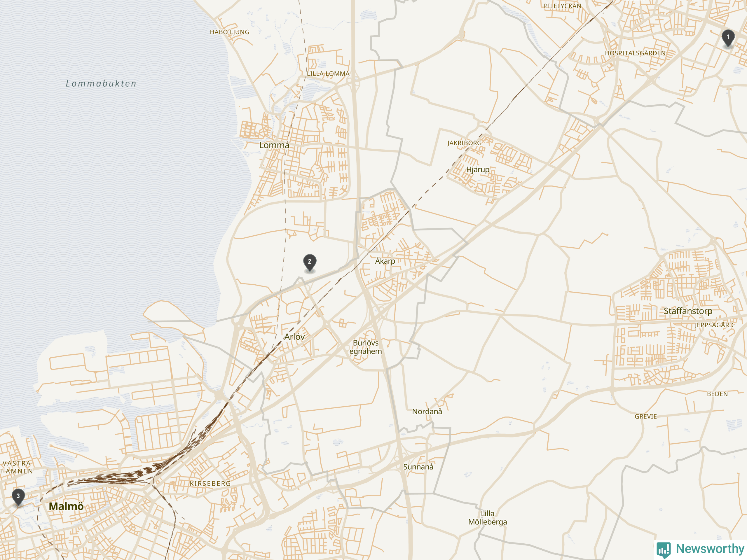Select the Nordanå label

427,412
